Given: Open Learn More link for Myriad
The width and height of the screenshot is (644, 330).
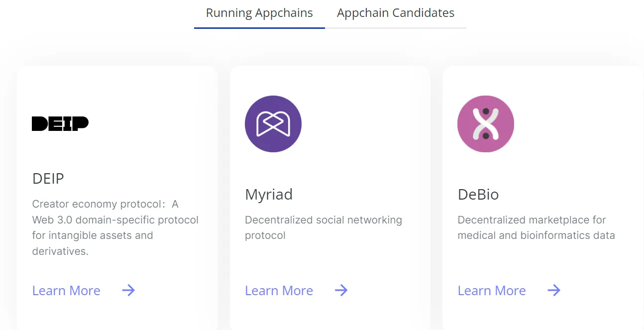Looking at the screenshot, I should point(279,291).
